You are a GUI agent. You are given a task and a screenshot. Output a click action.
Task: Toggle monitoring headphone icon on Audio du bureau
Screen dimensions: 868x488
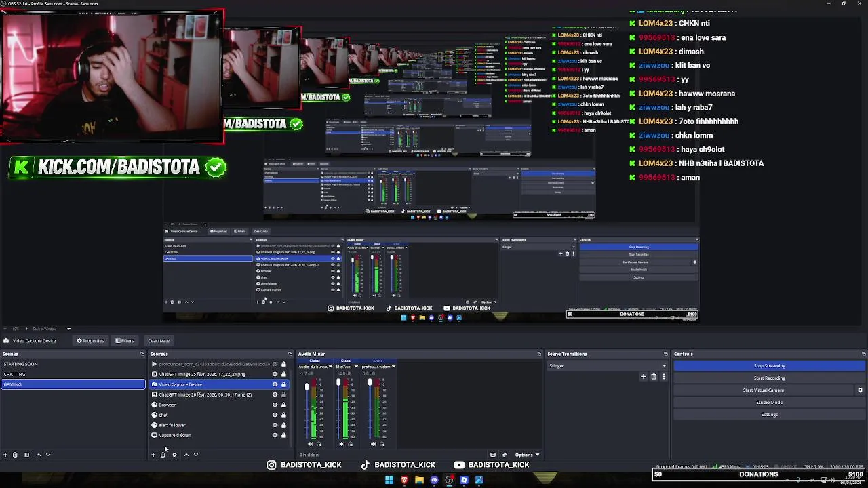tap(319, 444)
